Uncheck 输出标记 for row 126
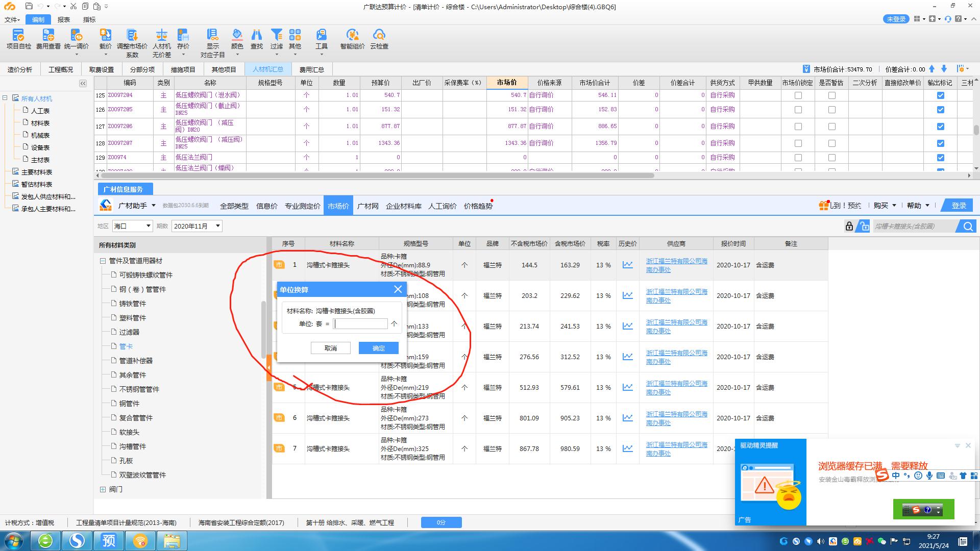980x551 pixels. click(x=941, y=110)
